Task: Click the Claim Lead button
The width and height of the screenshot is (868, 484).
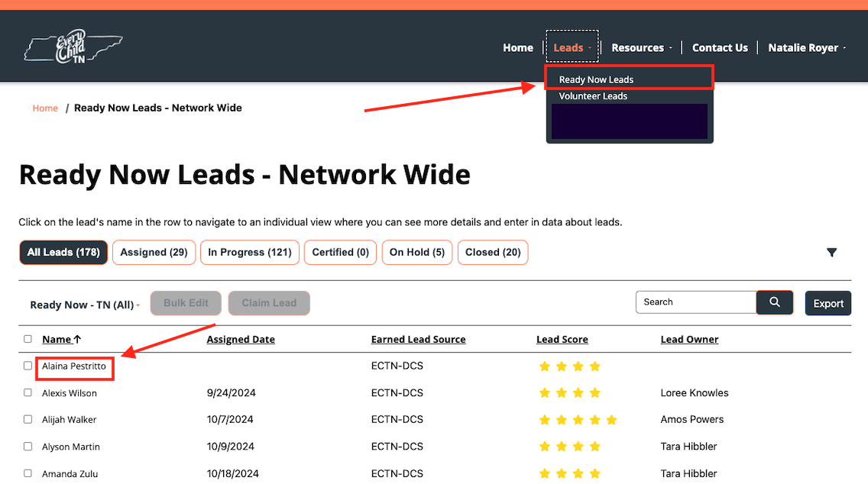Action: (x=269, y=303)
